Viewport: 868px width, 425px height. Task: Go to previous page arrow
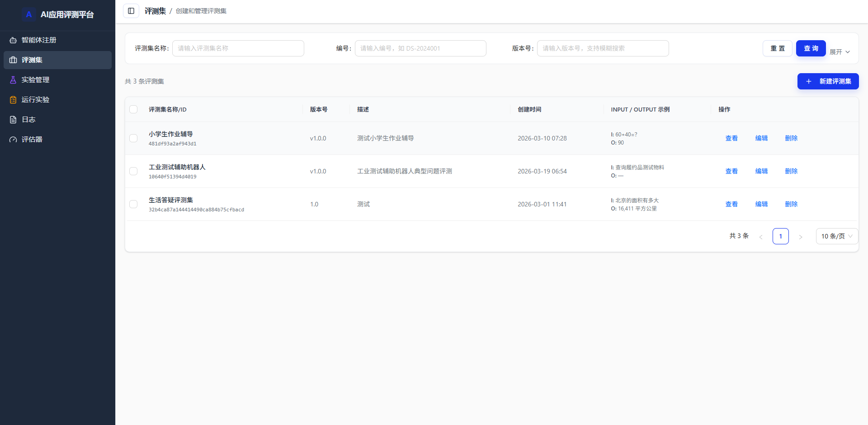point(761,237)
